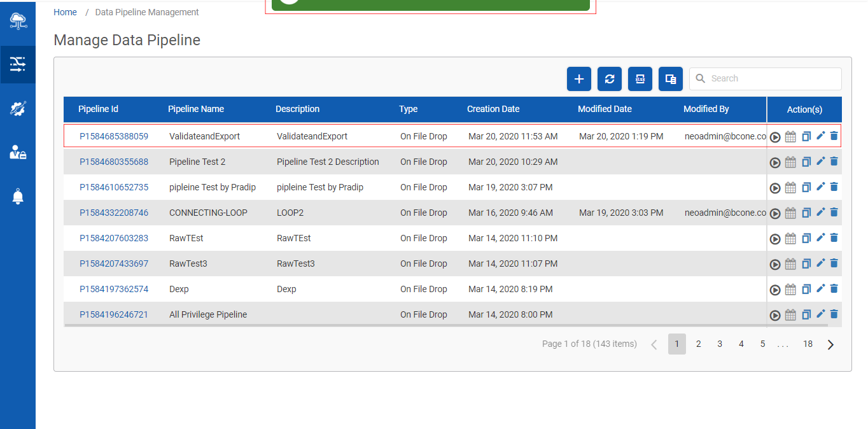Screen dimensions: 868x429
Task: Open notifications bell in sidebar
Action: coord(18,197)
